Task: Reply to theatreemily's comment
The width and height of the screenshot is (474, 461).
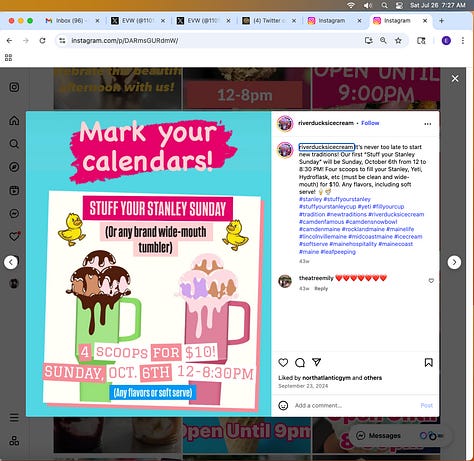Action: pos(321,289)
